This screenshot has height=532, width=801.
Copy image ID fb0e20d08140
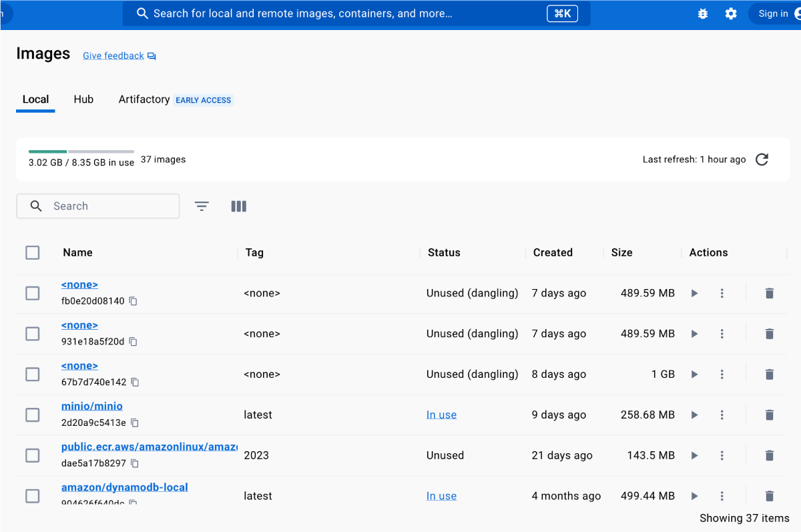pos(133,301)
